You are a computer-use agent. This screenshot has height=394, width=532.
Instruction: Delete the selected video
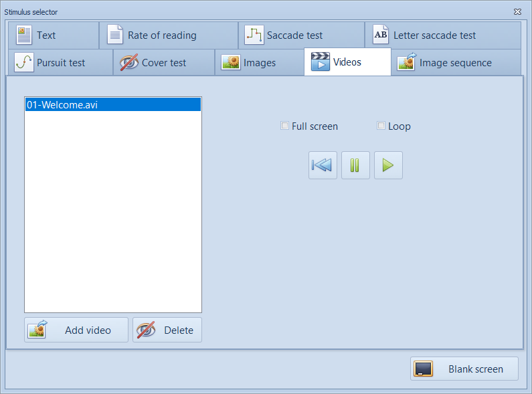pyautogui.click(x=167, y=330)
